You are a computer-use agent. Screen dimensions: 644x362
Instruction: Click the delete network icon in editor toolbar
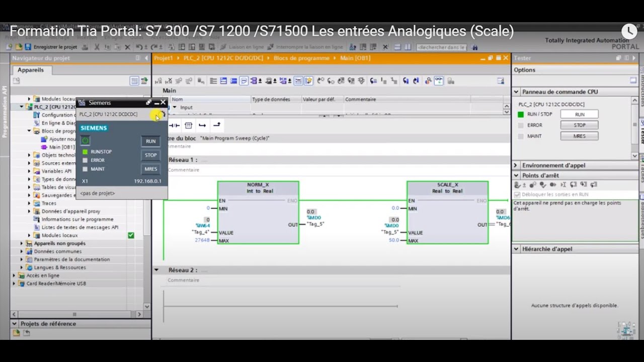(x=169, y=80)
